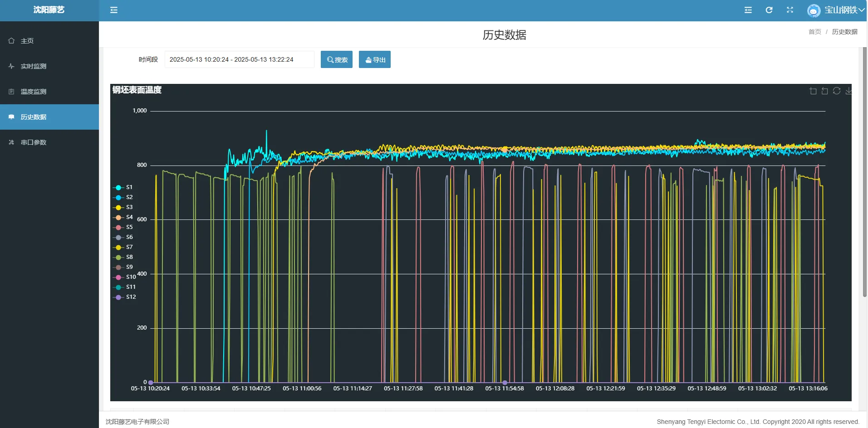Open the right-side menu list icon in header
This screenshot has width=868, height=428.
748,10
